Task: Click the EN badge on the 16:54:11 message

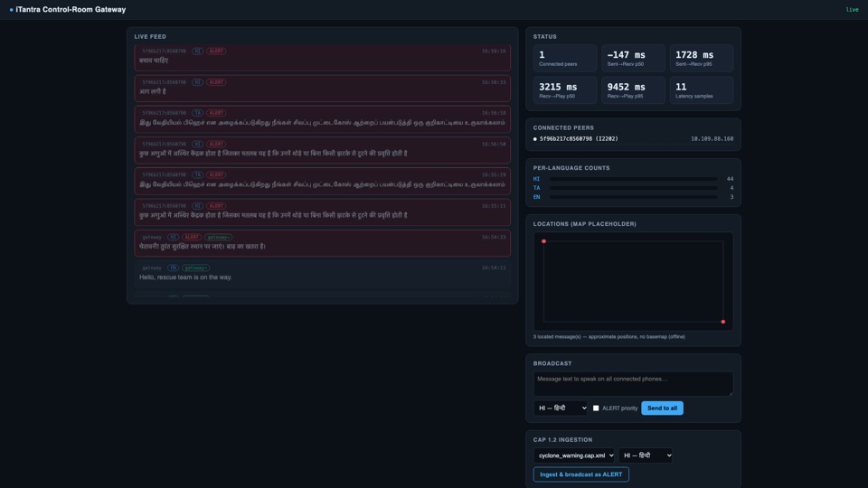Action: pos(174,267)
